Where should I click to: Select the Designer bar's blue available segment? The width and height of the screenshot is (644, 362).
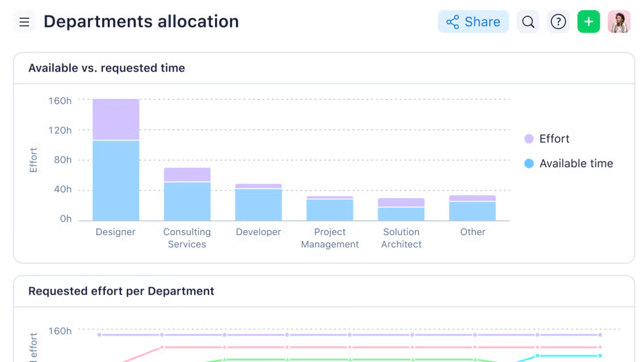pyautogui.click(x=116, y=181)
